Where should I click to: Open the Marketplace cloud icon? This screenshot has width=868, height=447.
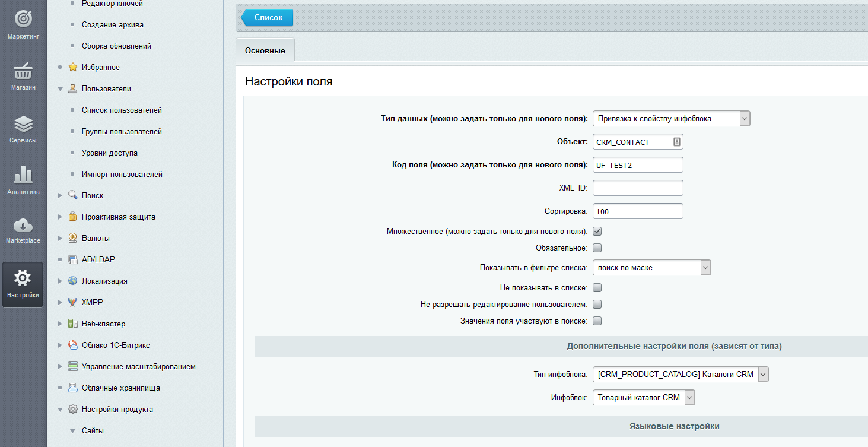[x=23, y=226]
